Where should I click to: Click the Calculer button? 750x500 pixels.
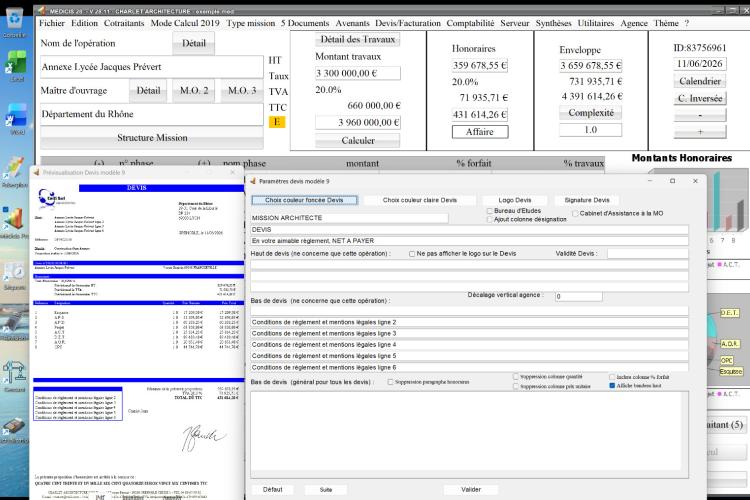pos(357,140)
